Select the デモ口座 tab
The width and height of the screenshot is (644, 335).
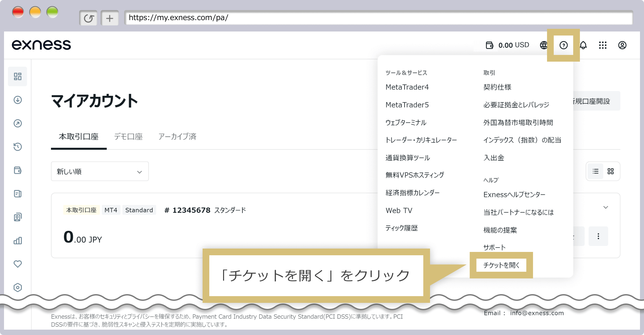point(128,137)
